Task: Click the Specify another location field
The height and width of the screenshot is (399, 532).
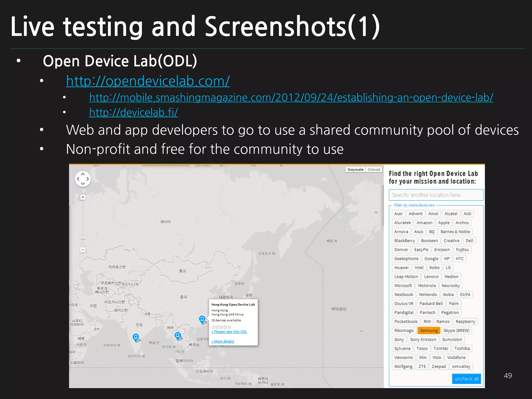Action: pyautogui.click(x=436, y=195)
